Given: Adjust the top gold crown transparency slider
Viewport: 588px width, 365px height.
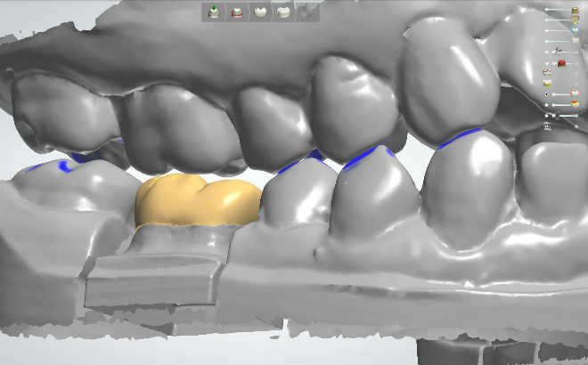Looking at the screenshot, I should tap(559, 10).
